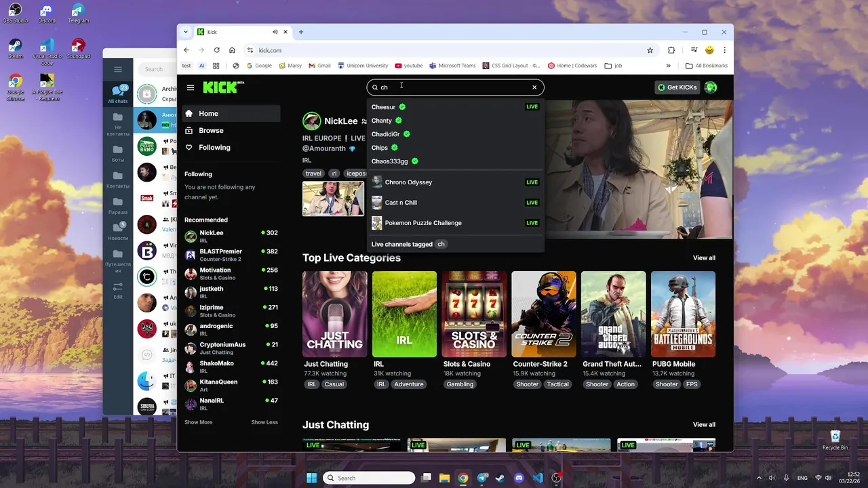Open Grand Theft Auto category card

coord(613,314)
